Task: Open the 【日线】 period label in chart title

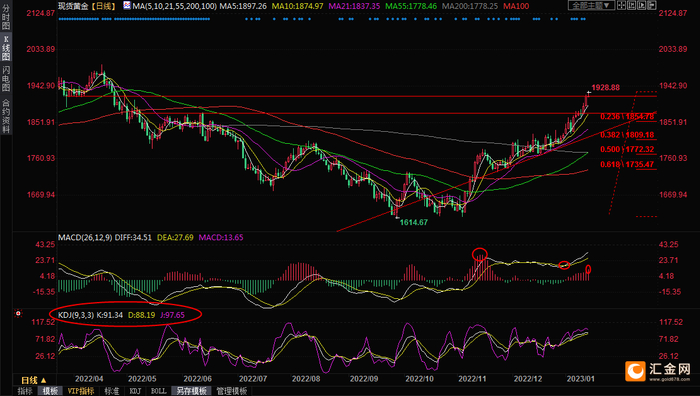Action: coord(104,6)
